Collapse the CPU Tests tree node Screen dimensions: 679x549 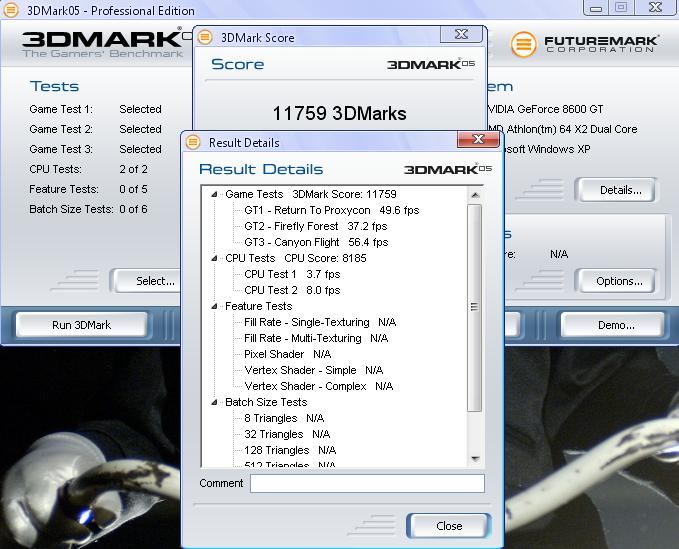[214, 258]
